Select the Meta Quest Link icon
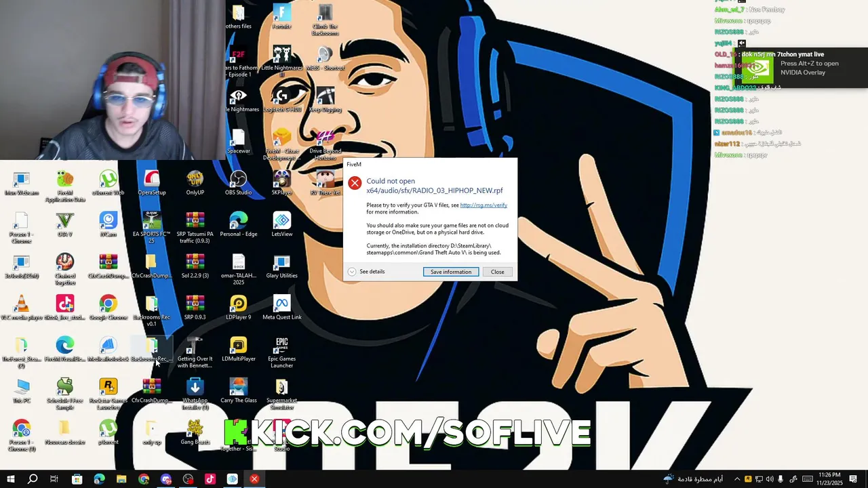Viewport: 868px width, 488px height. tap(281, 308)
